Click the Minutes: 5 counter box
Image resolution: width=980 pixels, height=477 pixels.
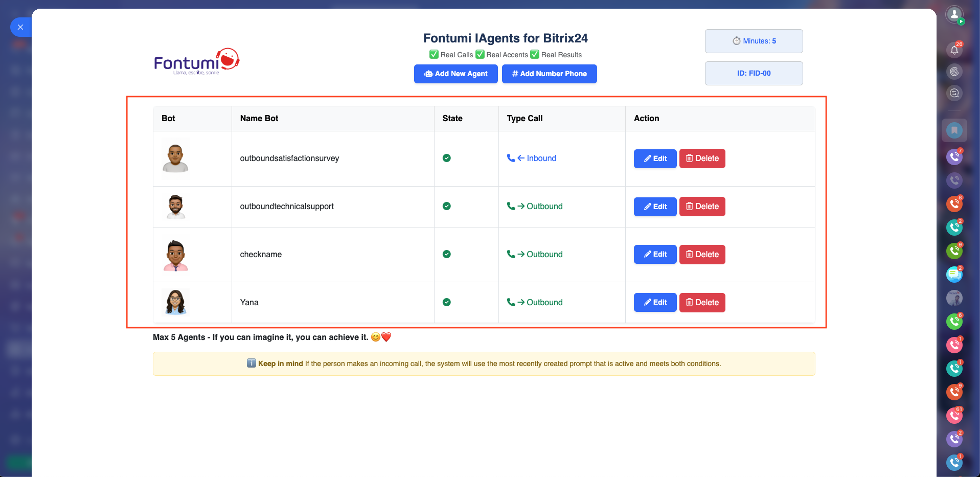pos(754,41)
